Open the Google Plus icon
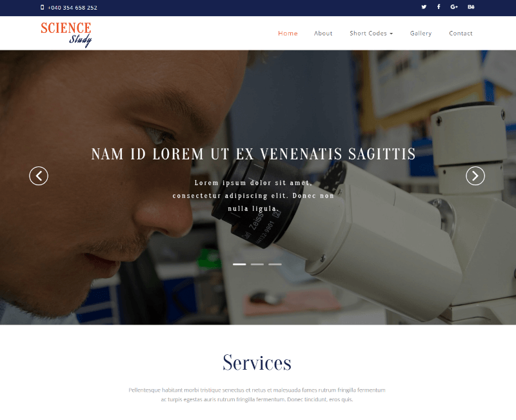The height and width of the screenshot is (420, 516). coord(454,7)
